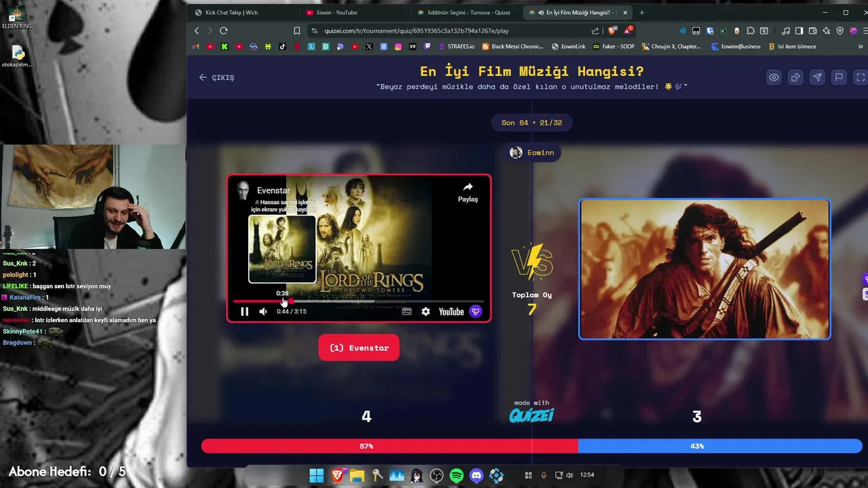Open Brave Shields lion icon

[x=612, y=30]
